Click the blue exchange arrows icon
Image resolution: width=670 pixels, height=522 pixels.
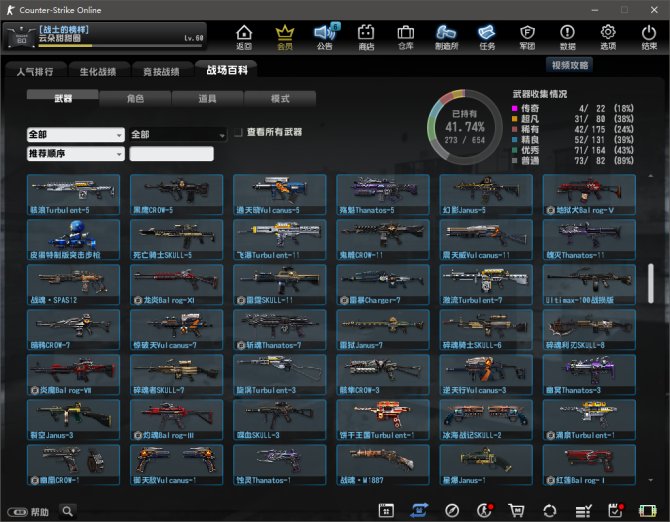click(x=419, y=510)
